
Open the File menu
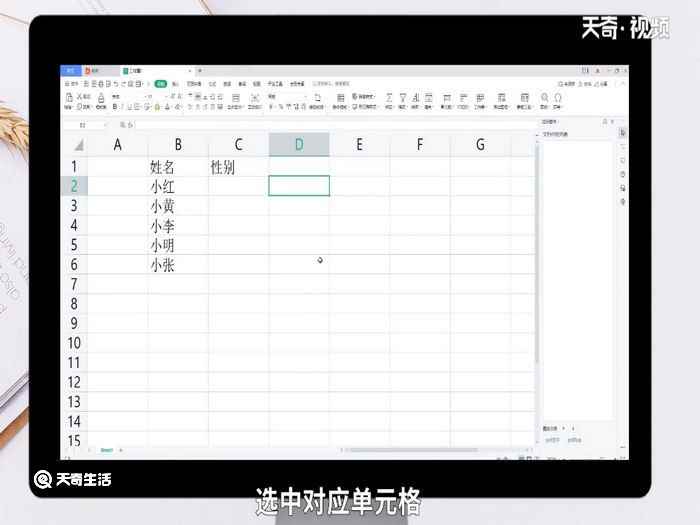point(70,84)
